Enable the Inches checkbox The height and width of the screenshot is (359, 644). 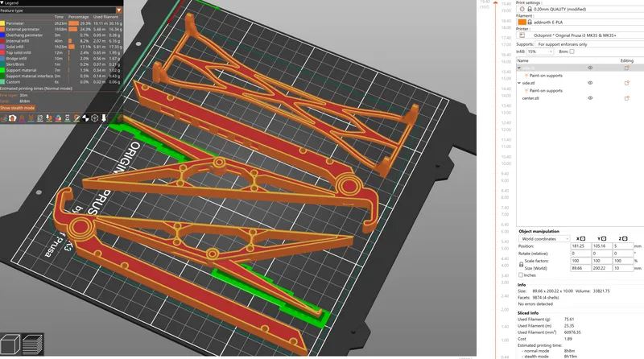point(521,275)
